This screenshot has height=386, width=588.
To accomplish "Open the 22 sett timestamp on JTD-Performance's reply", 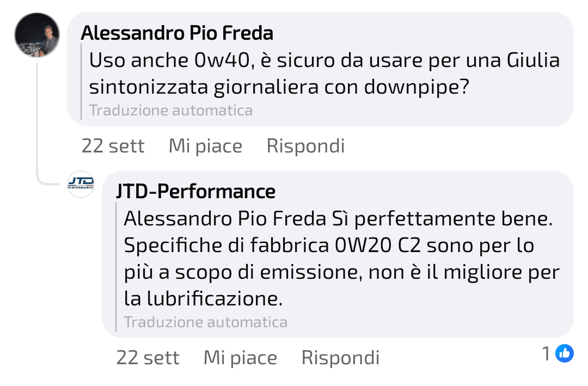I will pyautogui.click(x=148, y=358).
